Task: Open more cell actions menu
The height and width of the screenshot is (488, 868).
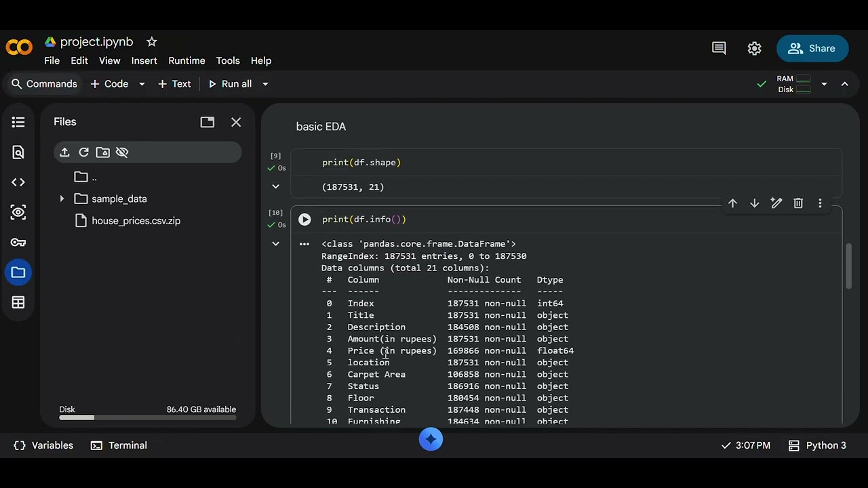Action: point(820,203)
